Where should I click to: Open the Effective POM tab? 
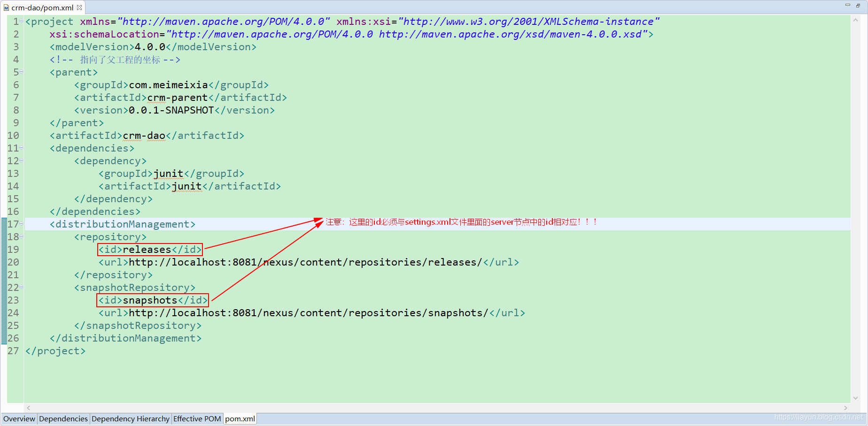tap(197, 418)
